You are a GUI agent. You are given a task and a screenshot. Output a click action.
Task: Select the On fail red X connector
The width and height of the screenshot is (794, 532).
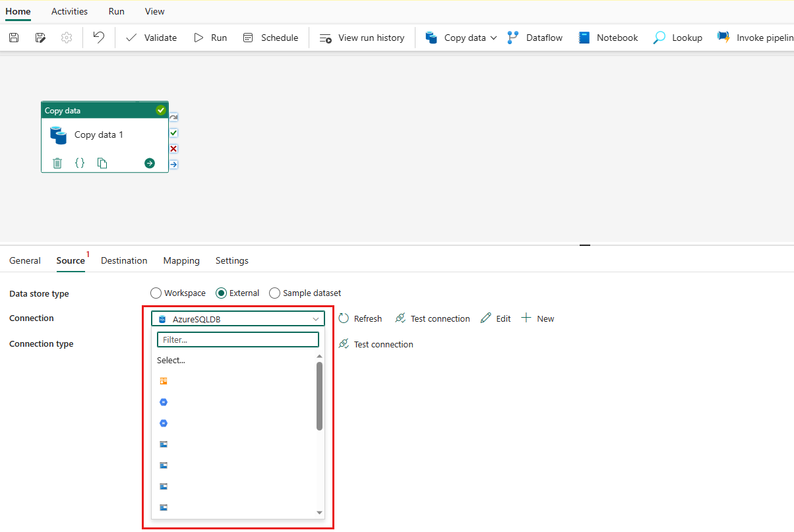click(x=173, y=149)
